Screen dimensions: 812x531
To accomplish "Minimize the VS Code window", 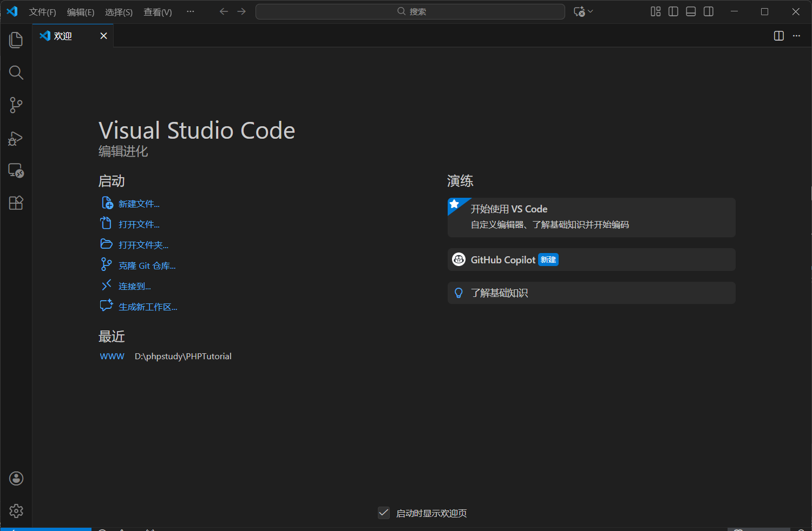I will 735,11.
